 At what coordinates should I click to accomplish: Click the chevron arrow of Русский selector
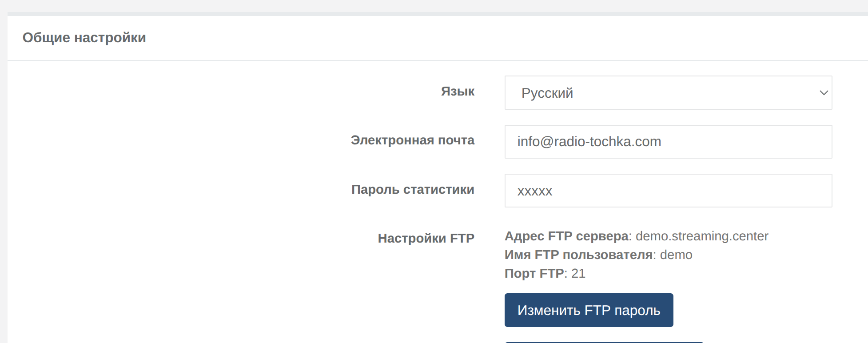(824, 93)
